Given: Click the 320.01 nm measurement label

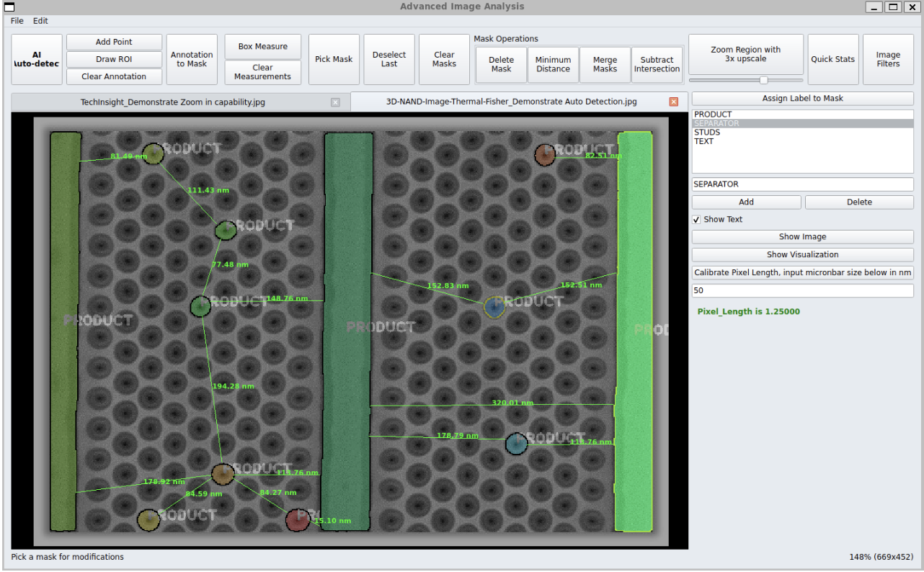Looking at the screenshot, I should tap(512, 403).
